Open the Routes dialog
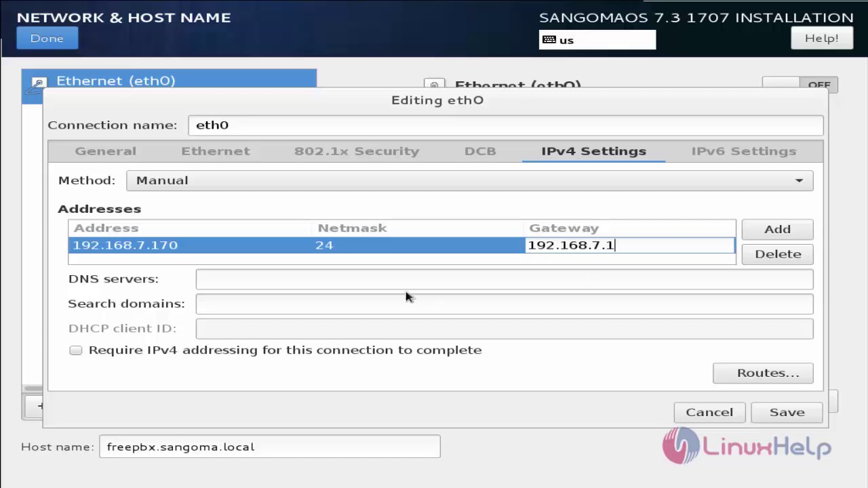 (x=763, y=373)
